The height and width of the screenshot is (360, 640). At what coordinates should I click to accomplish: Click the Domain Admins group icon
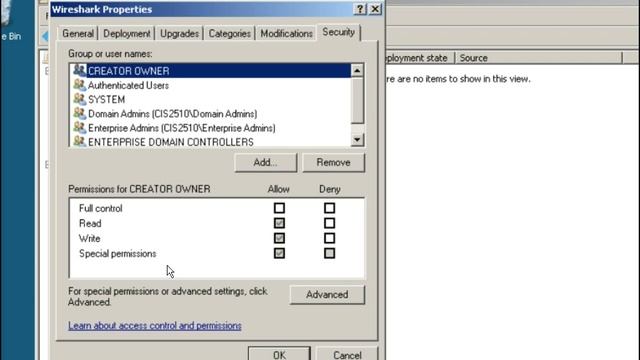80,113
